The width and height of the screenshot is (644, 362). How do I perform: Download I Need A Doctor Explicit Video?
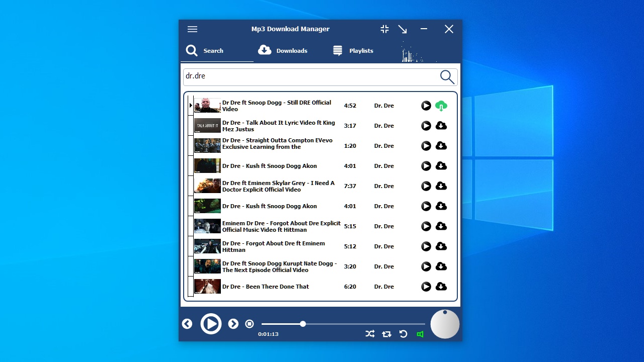[x=441, y=186]
